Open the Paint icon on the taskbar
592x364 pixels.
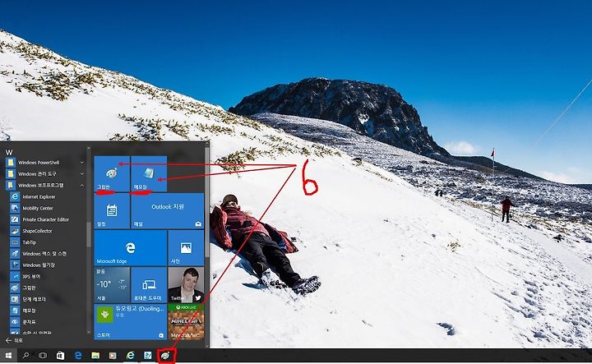click(165, 355)
